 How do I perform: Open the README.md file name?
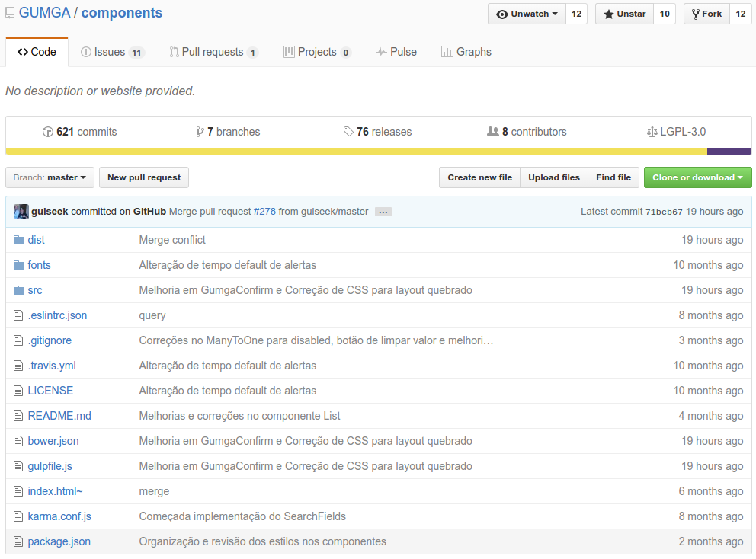tap(59, 416)
